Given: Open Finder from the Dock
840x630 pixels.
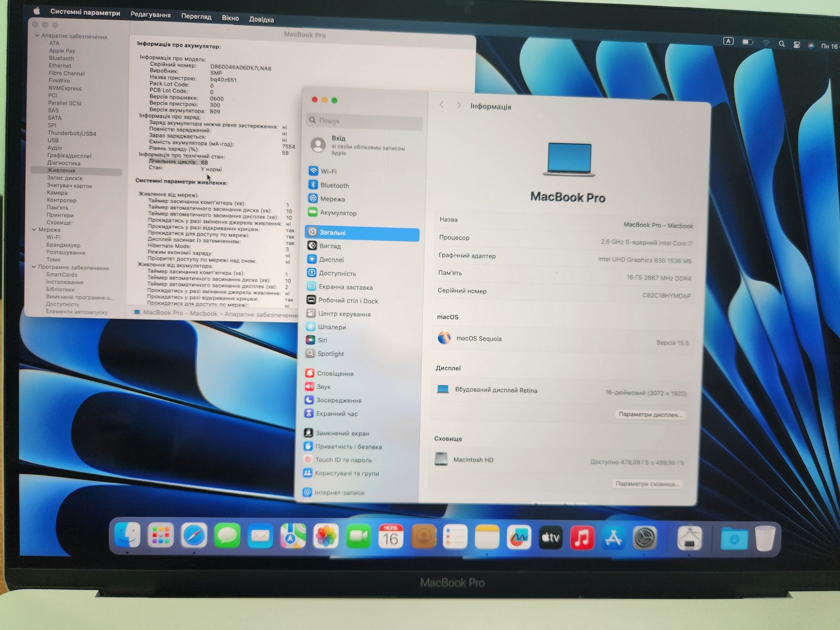Looking at the screenshot, I should pyautogui.click(x=127, y=535).
